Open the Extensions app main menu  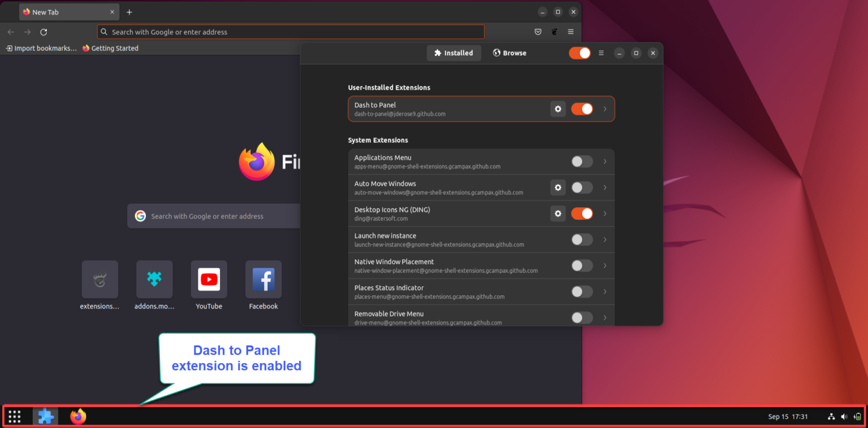coord(601,53)
